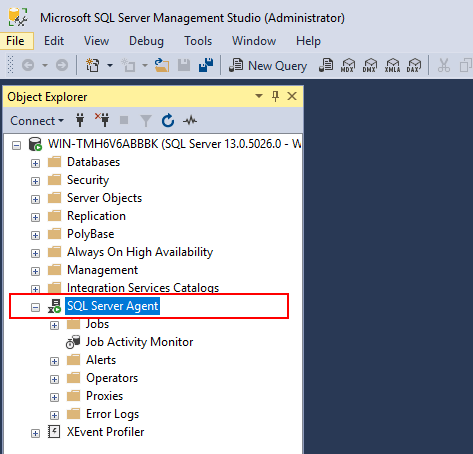Click the MDX query icon
The width and height of the screenshot is (473, 454).
[x=347, y=65]
